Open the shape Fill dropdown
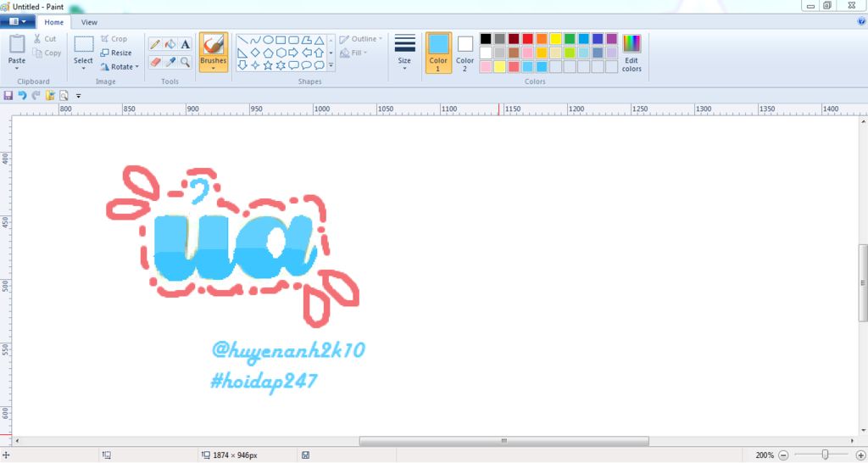 coord(354,53)
